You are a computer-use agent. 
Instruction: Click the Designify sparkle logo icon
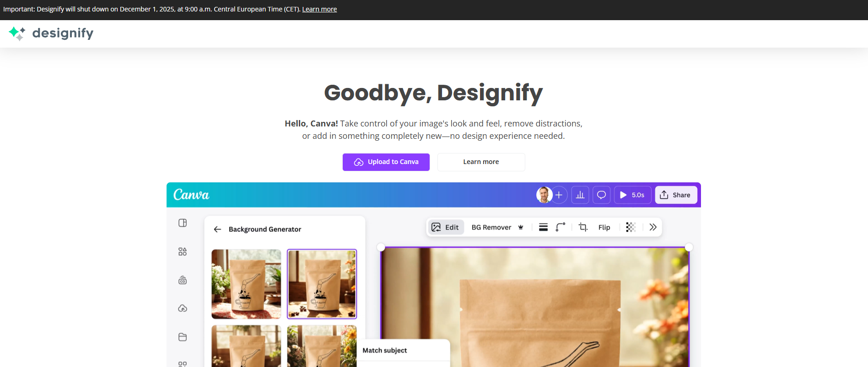coord(17,33)
